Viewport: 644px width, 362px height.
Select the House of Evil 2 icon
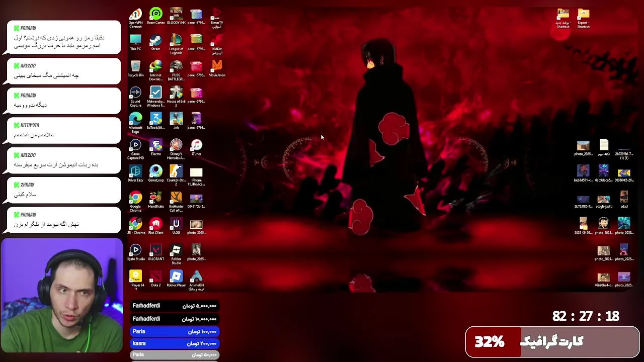(x=176, y=97)
